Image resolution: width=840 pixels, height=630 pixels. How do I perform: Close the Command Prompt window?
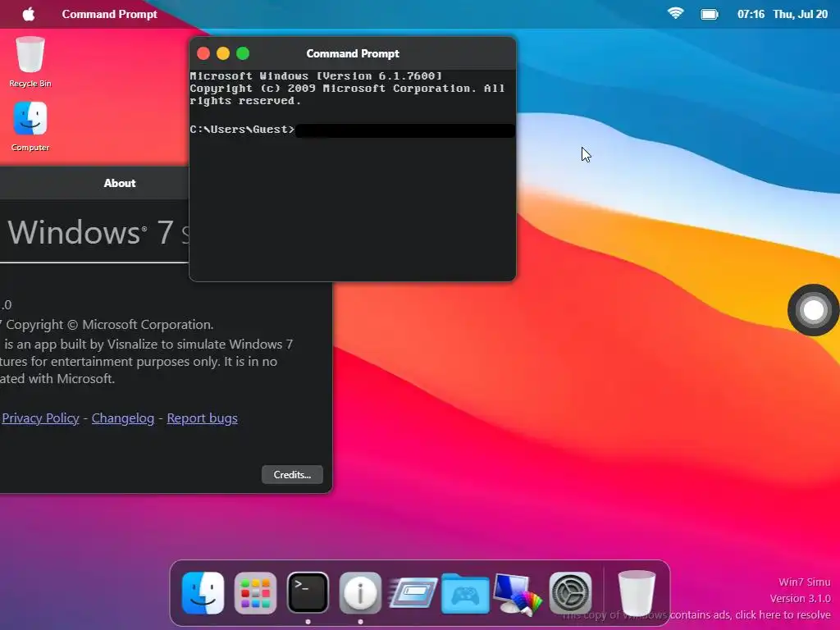click(203, 53)
